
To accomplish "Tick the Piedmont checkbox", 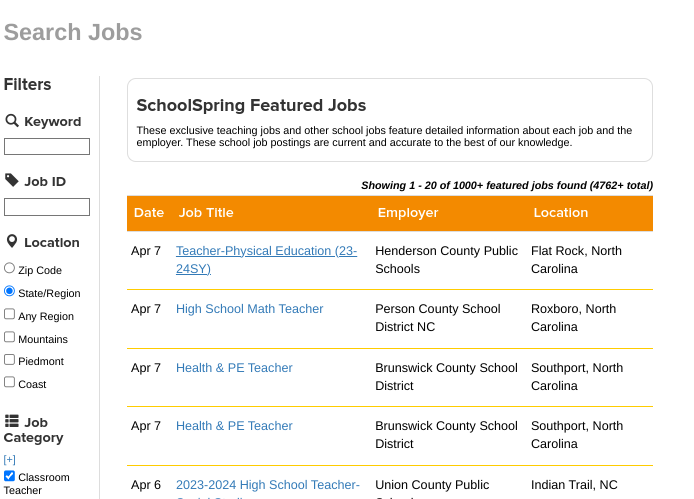I will tap(10, 360).
